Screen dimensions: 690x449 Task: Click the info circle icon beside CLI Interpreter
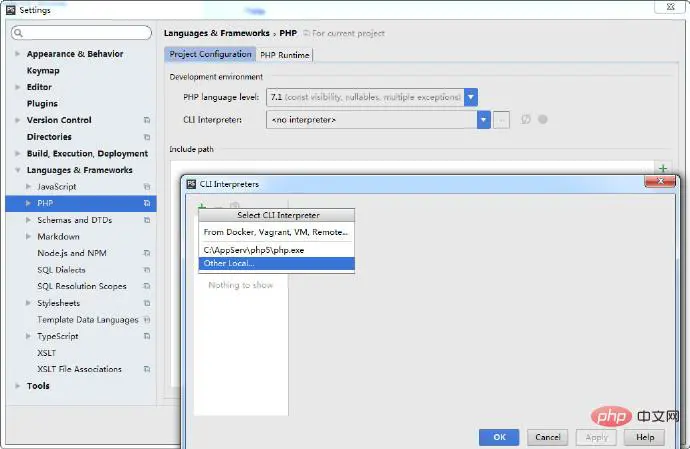[543, 120]
